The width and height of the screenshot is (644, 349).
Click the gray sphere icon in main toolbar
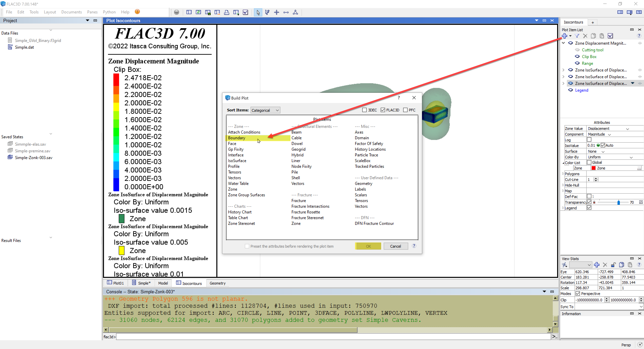point(176,12)
